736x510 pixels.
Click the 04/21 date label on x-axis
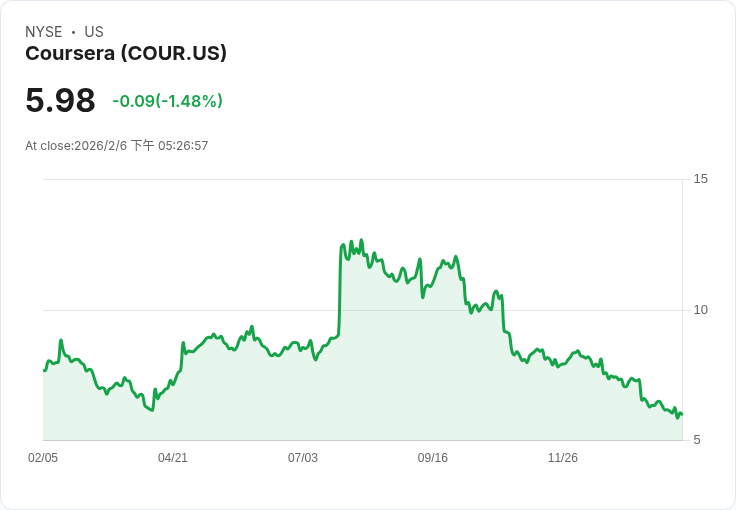click(173, 458)
